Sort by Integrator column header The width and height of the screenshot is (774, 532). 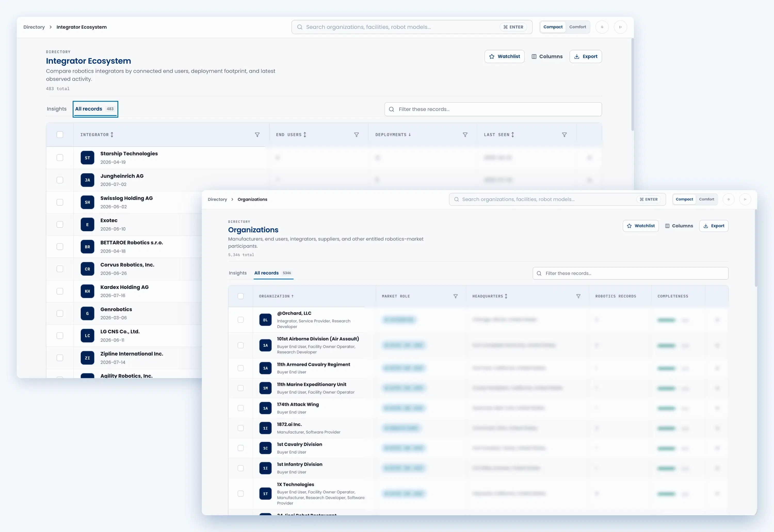pos(97,135)
